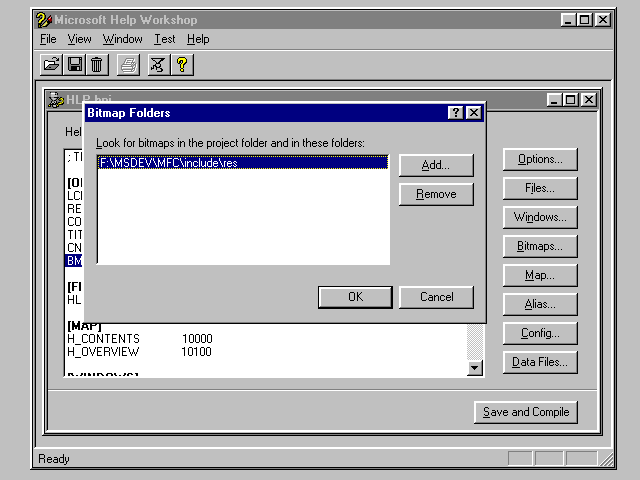640x480 pixels.
Task: Click the Open file toolbar icon
Action: 52,65
